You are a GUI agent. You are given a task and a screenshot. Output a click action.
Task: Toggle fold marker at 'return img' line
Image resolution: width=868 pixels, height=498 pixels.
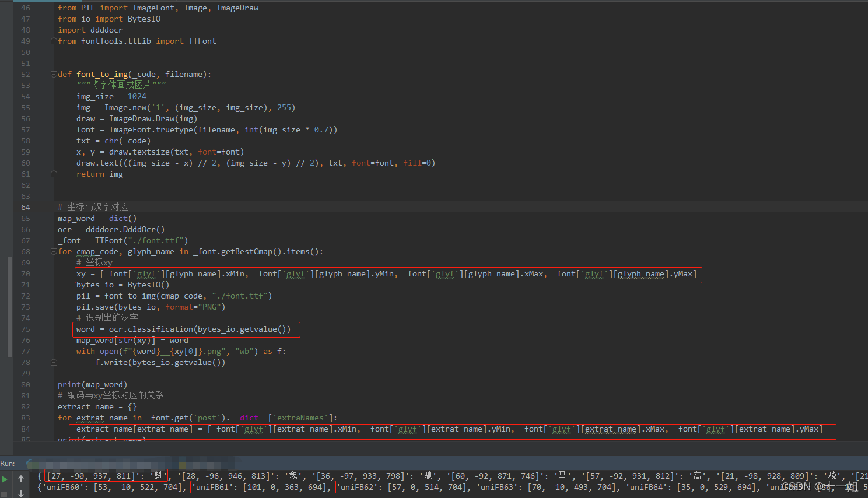(54, 174)
